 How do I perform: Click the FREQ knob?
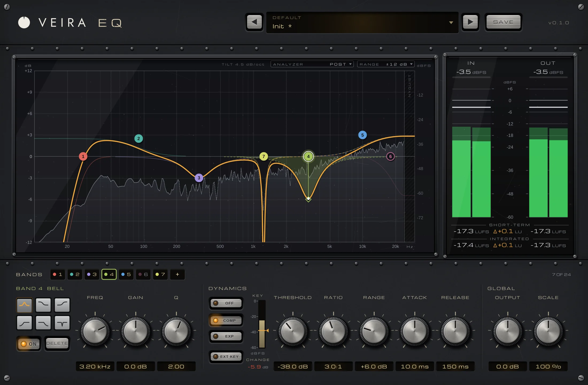95,332
